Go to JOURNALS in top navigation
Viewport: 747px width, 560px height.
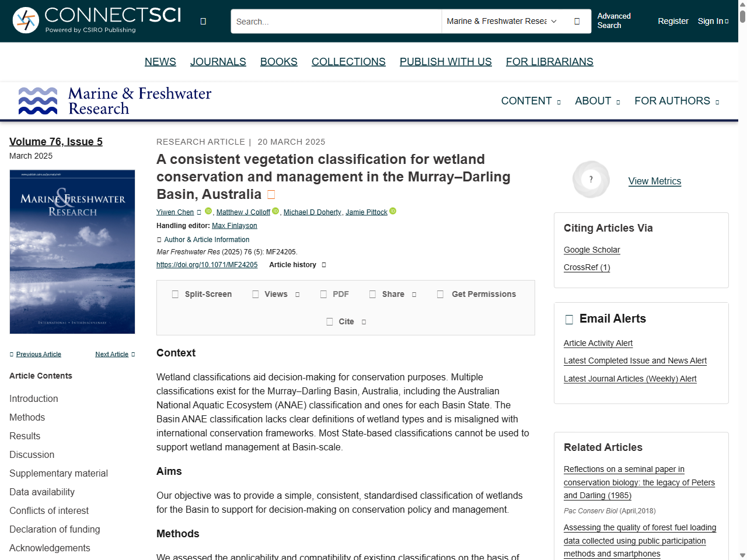218,62
